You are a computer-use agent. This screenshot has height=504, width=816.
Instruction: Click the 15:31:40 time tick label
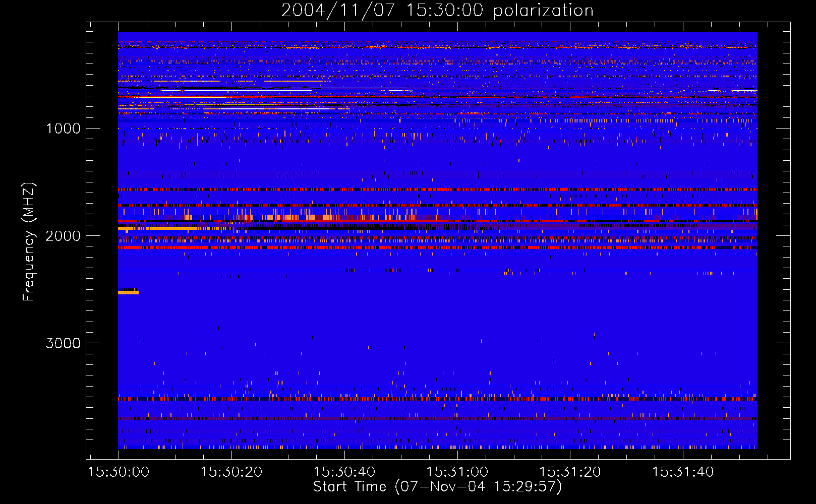pos(683,472)
